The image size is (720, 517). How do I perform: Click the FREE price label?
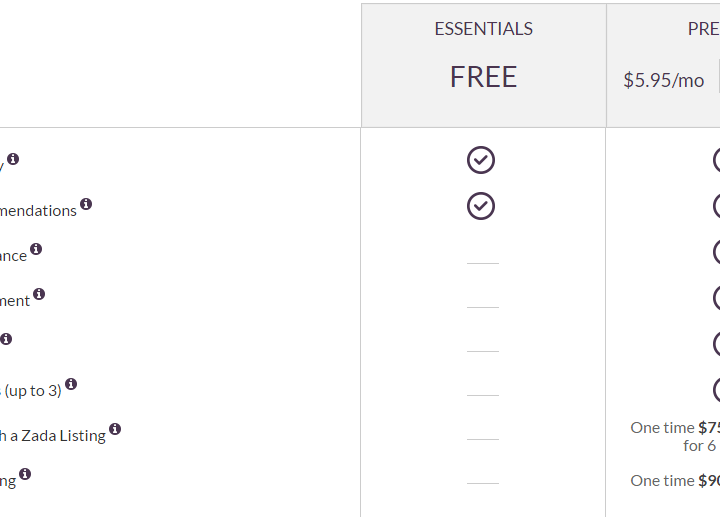pyautogui.click(x=484, y=77)
